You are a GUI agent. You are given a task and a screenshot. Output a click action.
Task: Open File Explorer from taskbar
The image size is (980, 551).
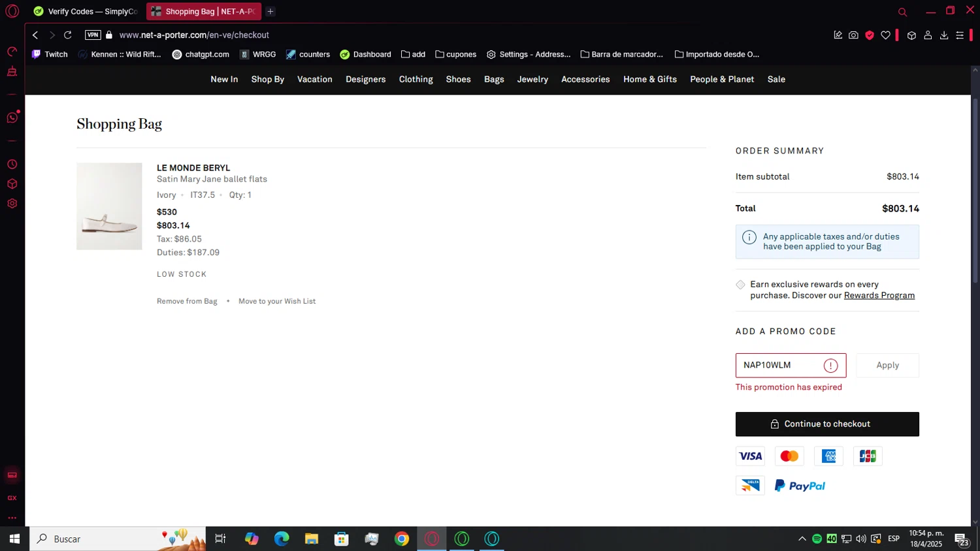point(312,539)
